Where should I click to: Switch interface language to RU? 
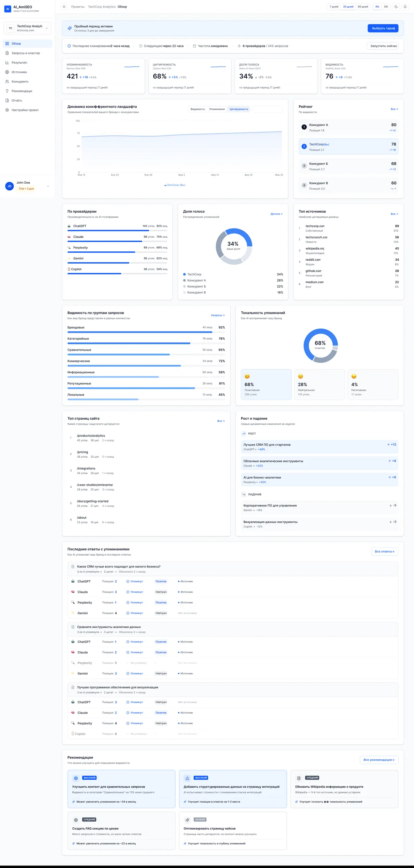point(377,7)
